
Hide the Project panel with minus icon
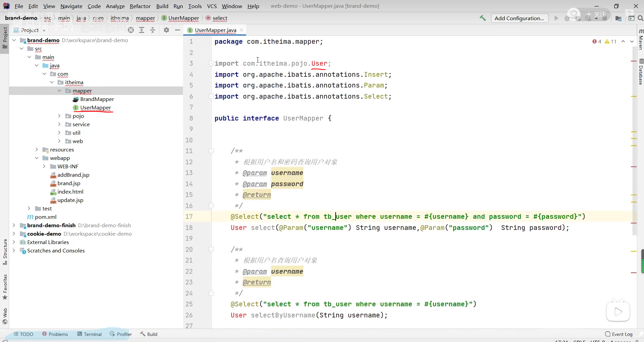click(178, 30)
